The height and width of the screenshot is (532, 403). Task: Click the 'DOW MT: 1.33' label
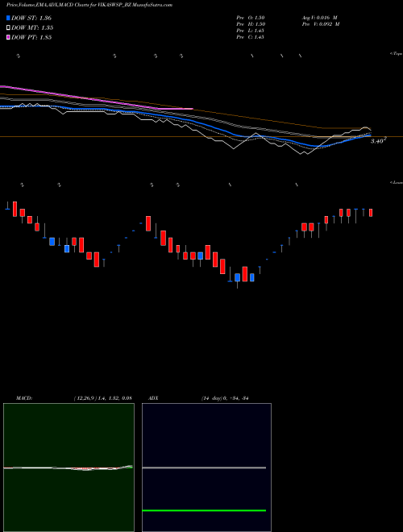pyautogui.click(x=32, y=28)
